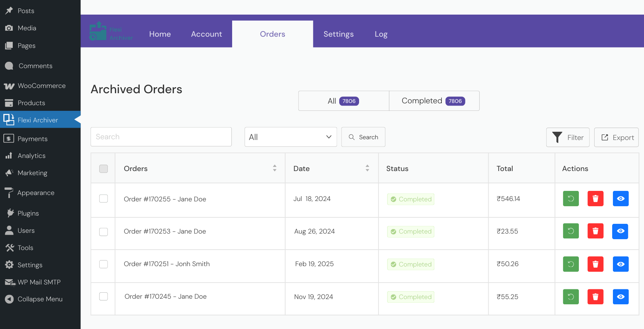Focus the Search text field

tap(161, 137)
